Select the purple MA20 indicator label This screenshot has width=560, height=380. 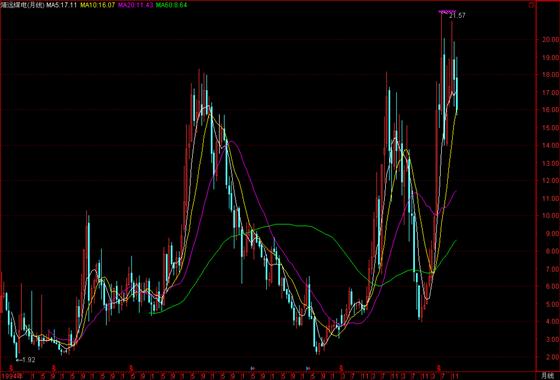(136, 5)
